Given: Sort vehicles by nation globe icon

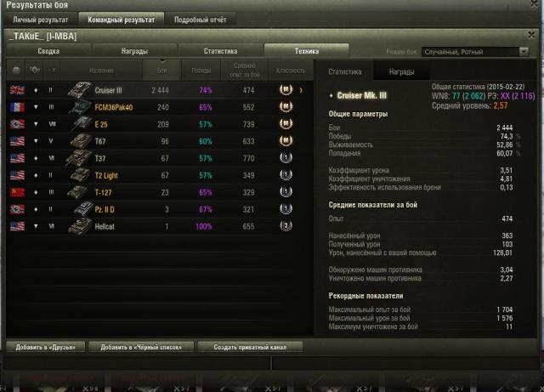Looking at the screenshot, I should (x=16, y=70).
